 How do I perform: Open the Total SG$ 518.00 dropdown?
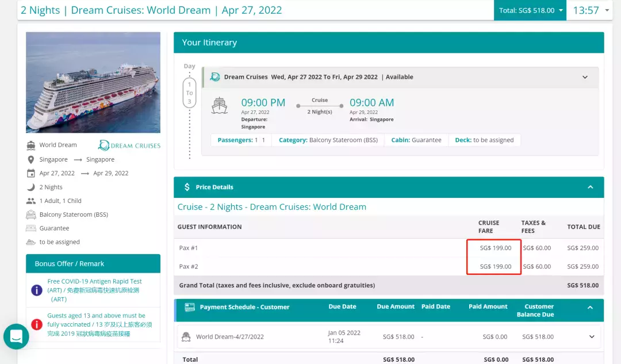tap(530, 10)
